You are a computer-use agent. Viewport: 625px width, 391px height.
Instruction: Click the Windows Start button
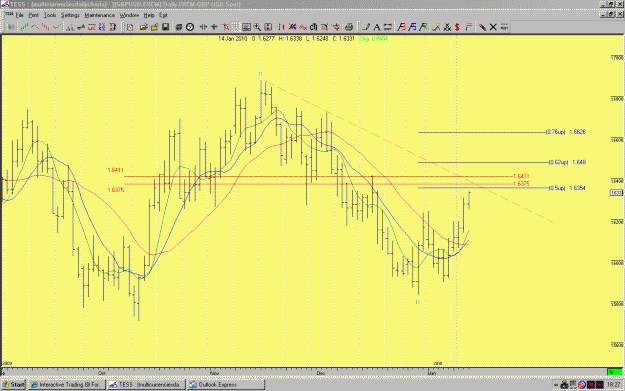[x=14, y=385]
